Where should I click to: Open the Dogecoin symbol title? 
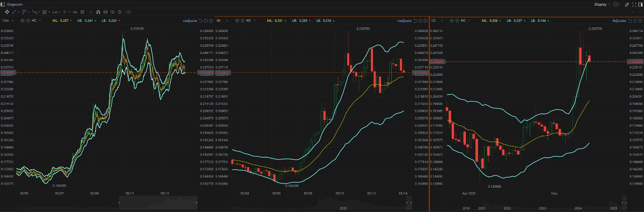coord(15,4)
